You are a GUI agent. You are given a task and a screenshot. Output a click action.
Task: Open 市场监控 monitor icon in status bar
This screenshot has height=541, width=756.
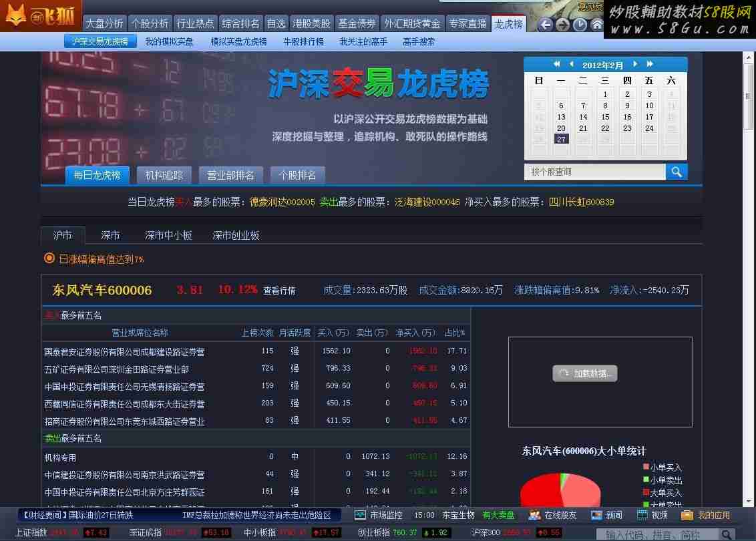(x=360, y=515)
